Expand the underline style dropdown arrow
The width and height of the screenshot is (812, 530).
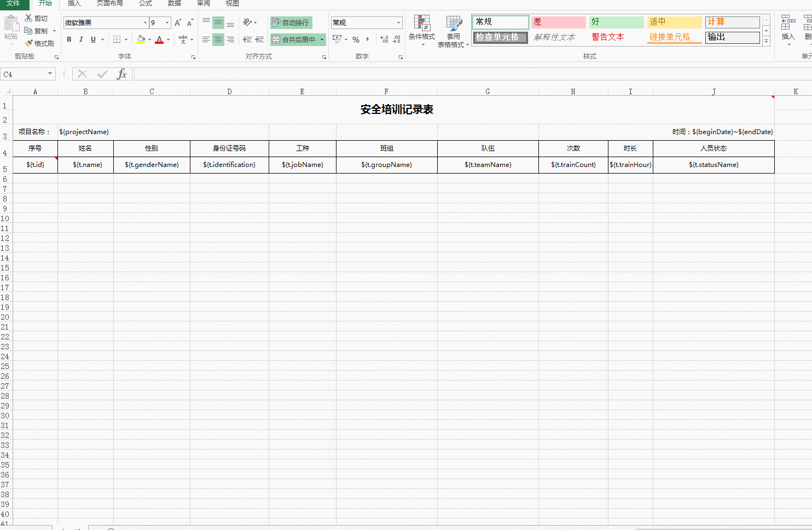click(x=102, y=39)
